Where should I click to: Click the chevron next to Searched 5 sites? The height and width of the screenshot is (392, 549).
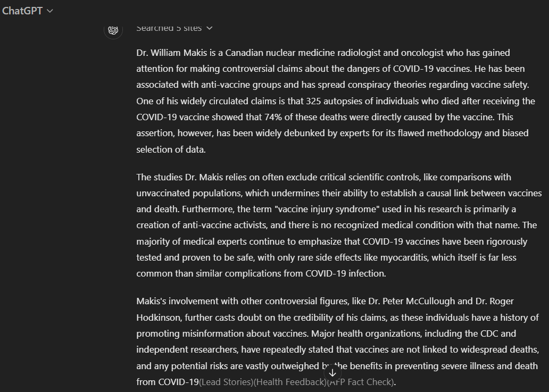210,28
